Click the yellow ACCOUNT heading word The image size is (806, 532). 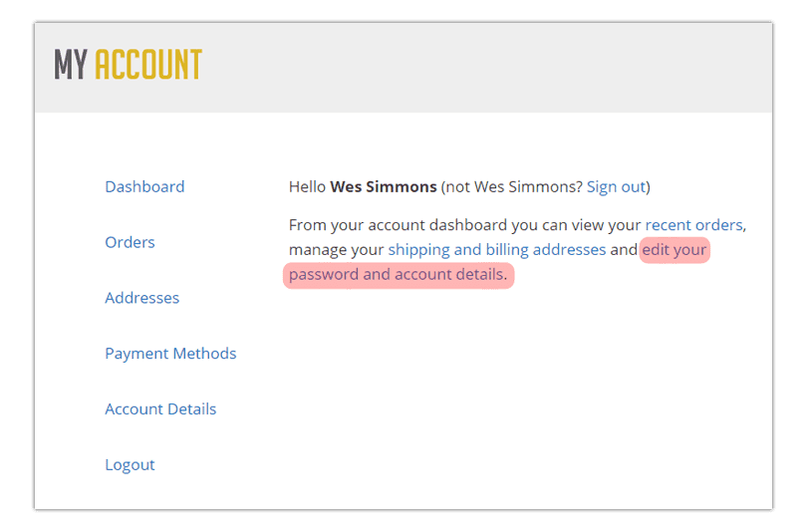[x=148, y=65]
